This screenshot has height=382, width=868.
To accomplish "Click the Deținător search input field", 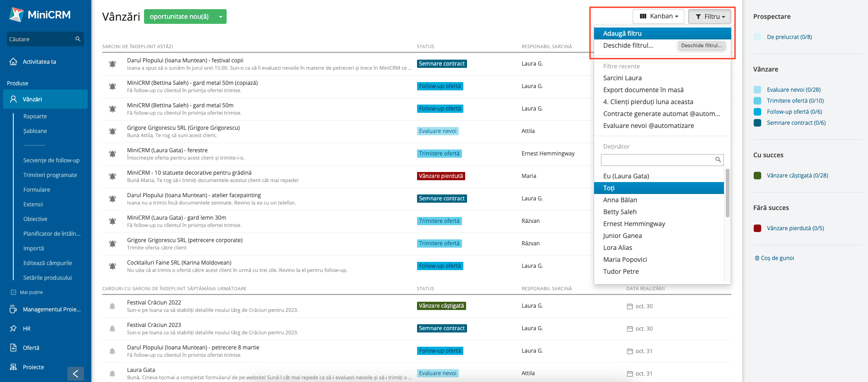I will click(x=662, y=160).
